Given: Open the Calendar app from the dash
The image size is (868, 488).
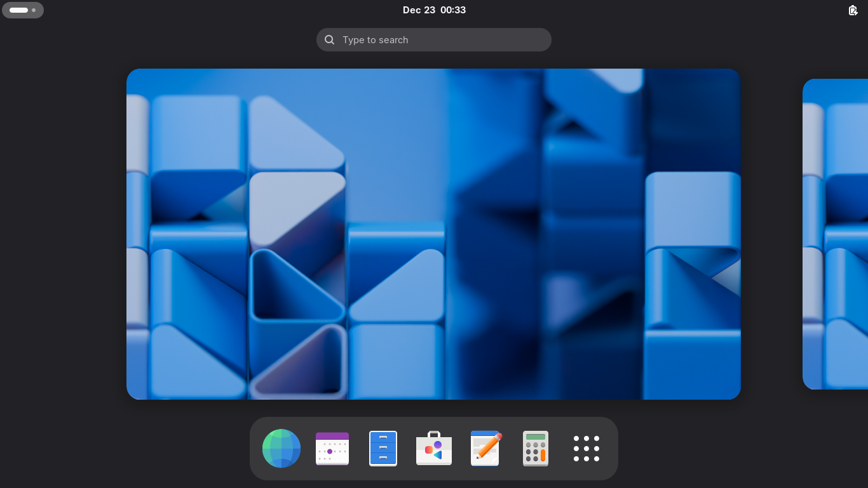Looking at the screenshot, I should [x=332, y=449].
